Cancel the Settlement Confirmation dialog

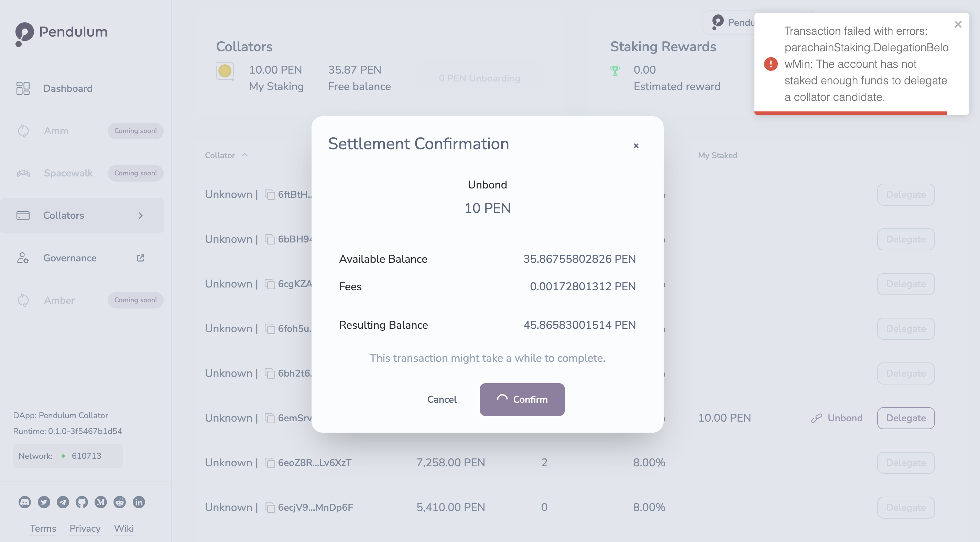click(x=442, y=399)
